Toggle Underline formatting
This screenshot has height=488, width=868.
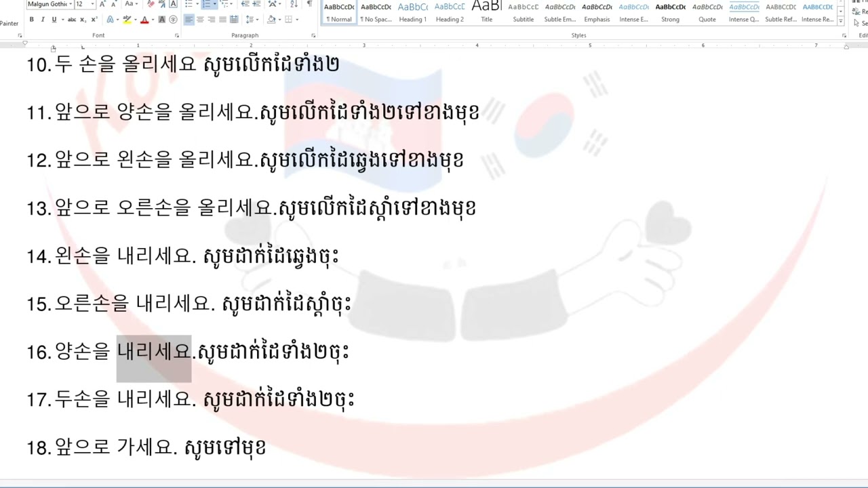(x=54, y=20)
